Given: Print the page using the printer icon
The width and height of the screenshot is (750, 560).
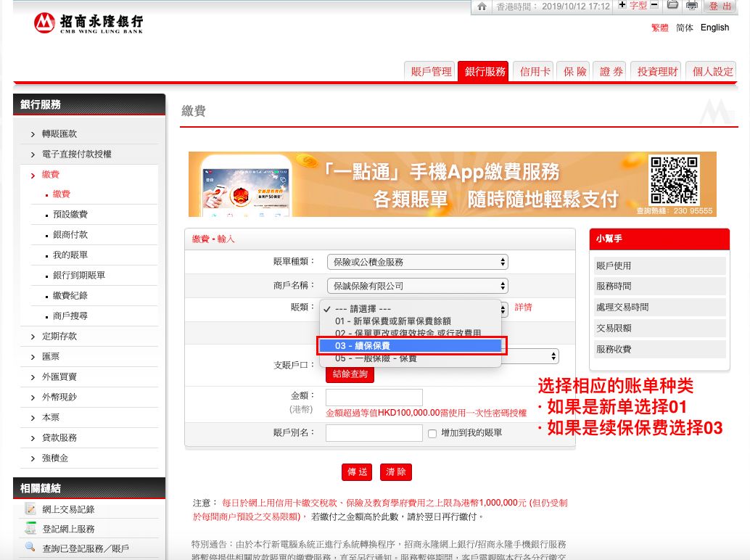Looking at the screenshot, I should 692,6.
